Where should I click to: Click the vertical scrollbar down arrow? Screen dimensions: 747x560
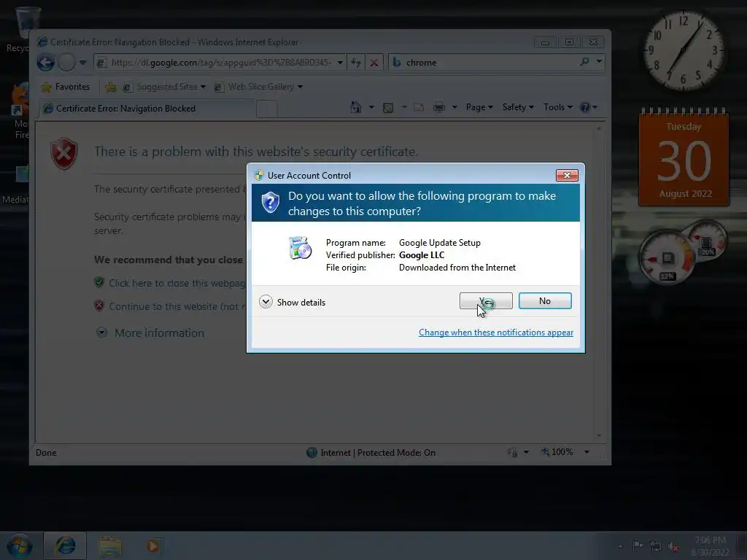pos(599,435)
